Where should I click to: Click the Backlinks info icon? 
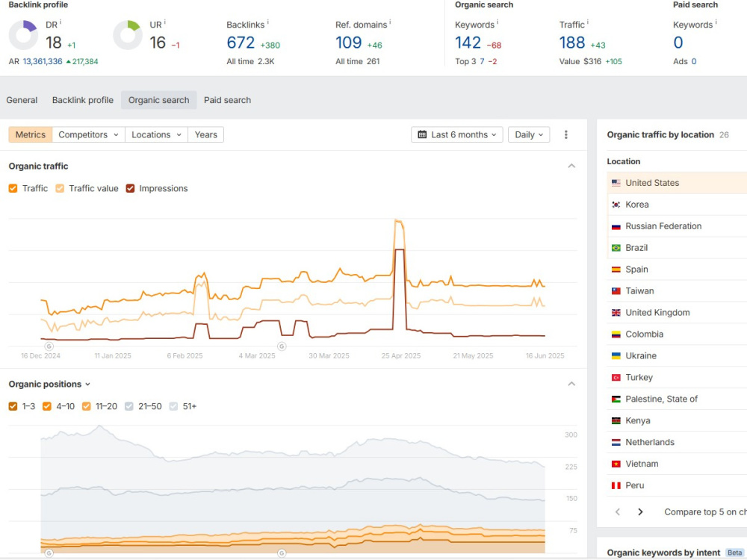click(267, 22)
